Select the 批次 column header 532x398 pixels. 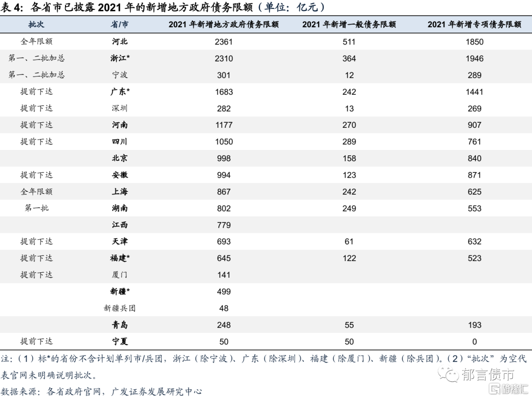pyautogui.click(x=36, y=24)
